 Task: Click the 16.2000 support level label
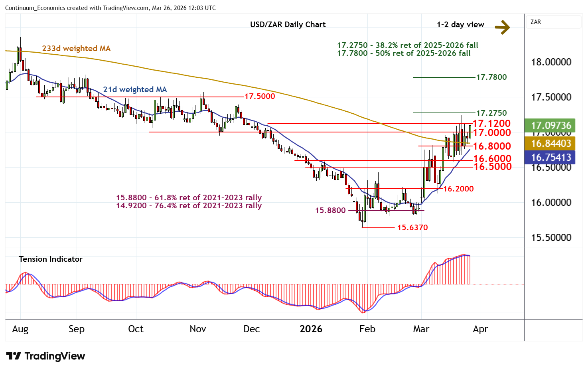pyautogui.click(x=458, y=189)
